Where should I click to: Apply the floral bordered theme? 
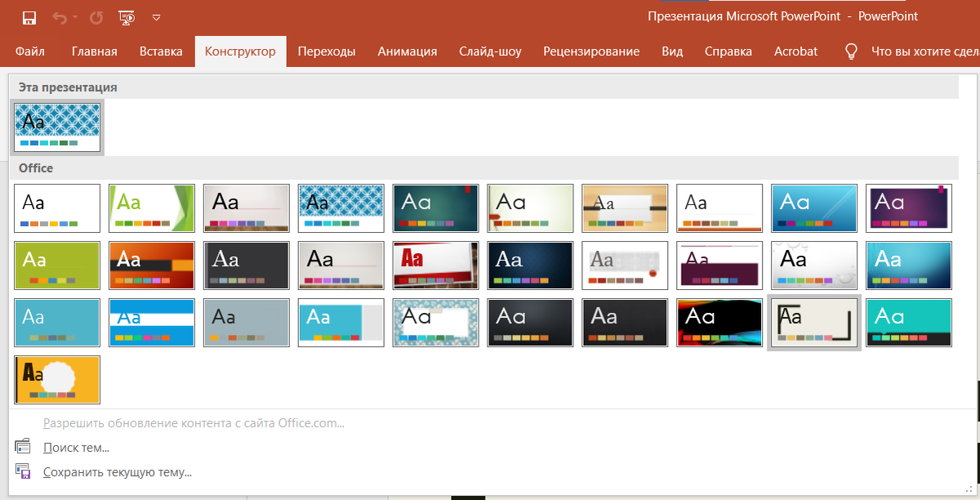(436, 323)
